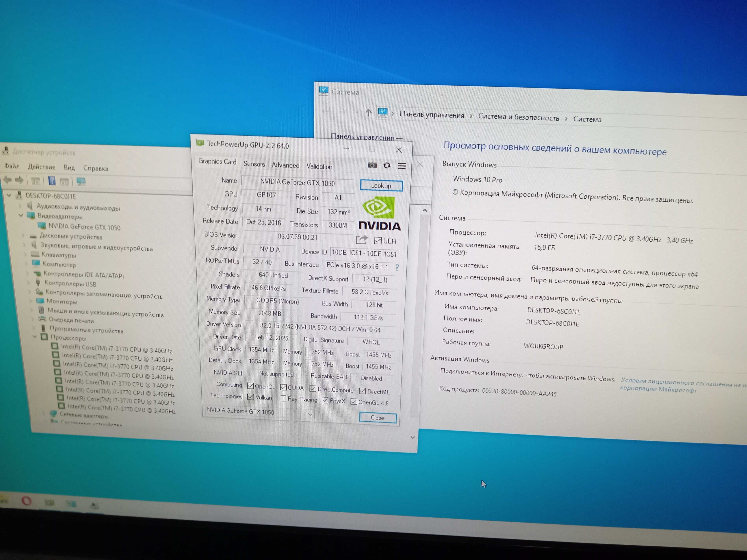Open the Файл menu
This screenshot has height=560, width=747.
tap(12, 166)
